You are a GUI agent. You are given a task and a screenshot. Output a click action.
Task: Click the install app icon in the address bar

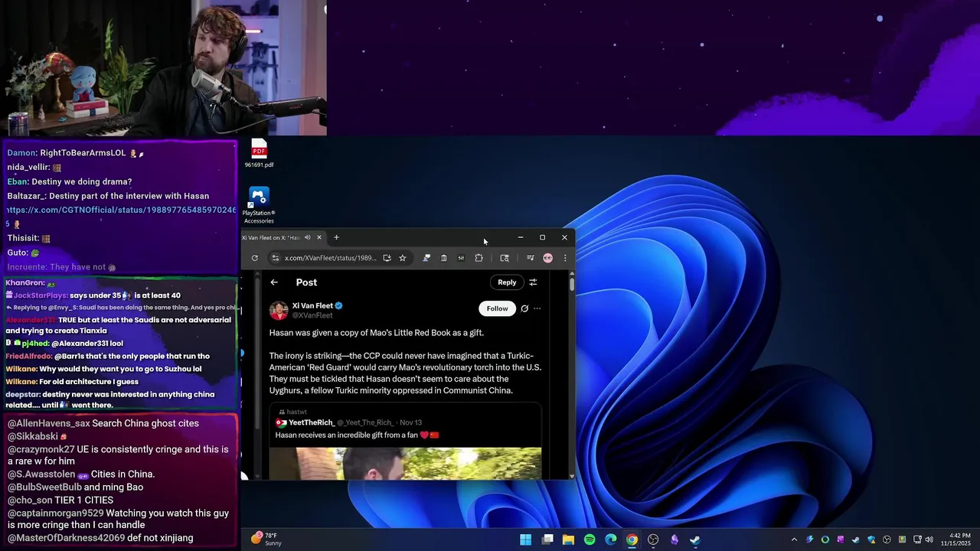387,258
